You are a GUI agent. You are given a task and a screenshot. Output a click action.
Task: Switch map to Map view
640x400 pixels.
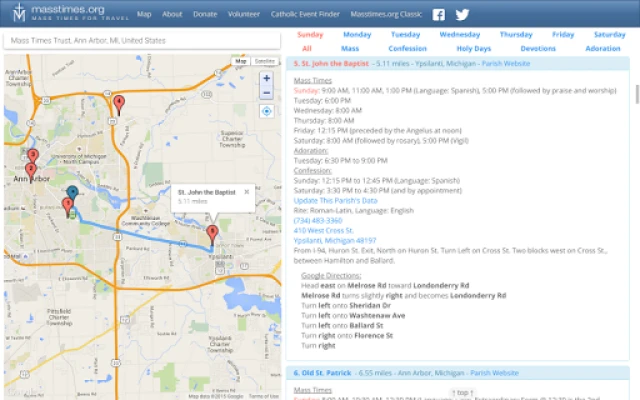(x=241, y=62)
